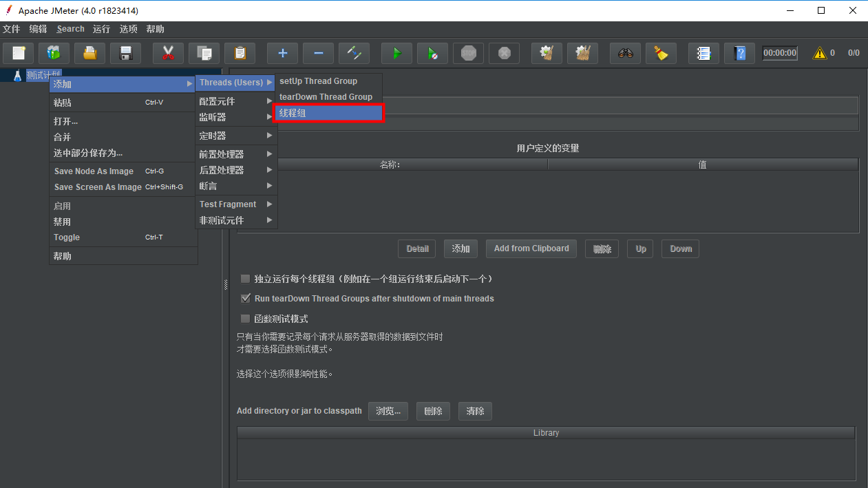The width and height of the screenshot is (868, 488).
Task: Select 线程组 to add thread group
Action: point(328,113)
